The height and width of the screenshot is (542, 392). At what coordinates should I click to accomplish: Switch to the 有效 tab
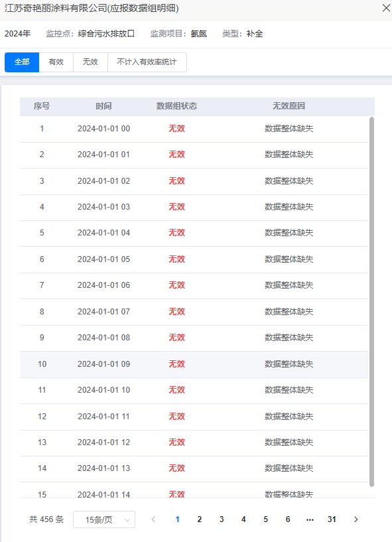coord(56,62)
